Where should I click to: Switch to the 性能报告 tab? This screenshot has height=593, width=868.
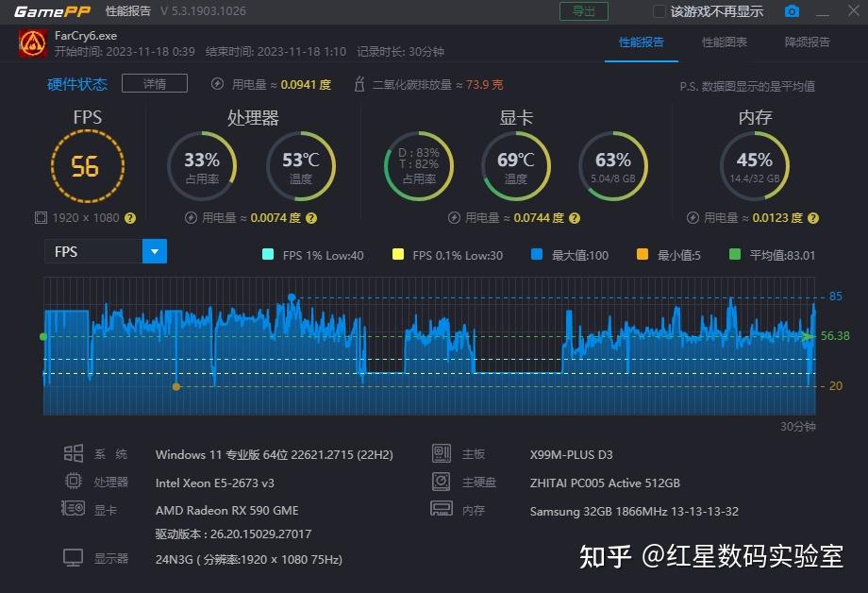641,42
